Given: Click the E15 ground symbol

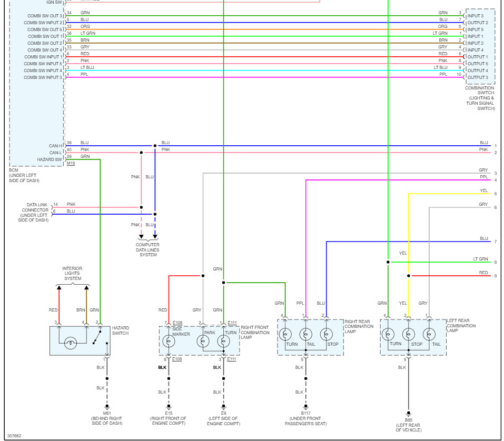Looking at the screenshot, I should 169,407.
